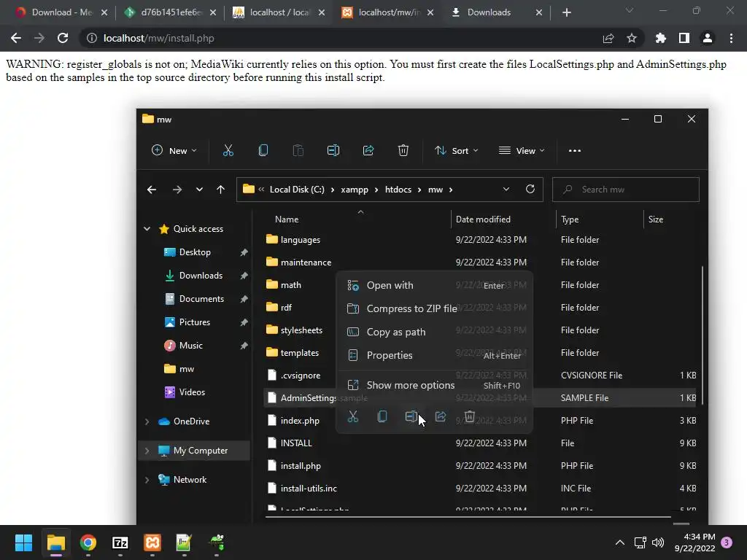Choose Open with from context menu

(434, 285)
